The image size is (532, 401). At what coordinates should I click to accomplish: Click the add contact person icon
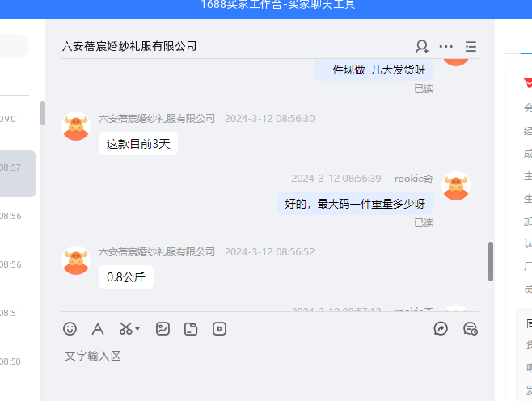pyautogui.click(x=422, y=46)
